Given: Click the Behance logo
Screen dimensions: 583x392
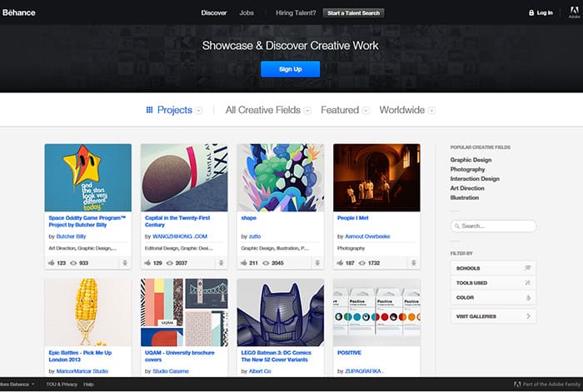Looking at the screenshot, I should pos(19,12).
